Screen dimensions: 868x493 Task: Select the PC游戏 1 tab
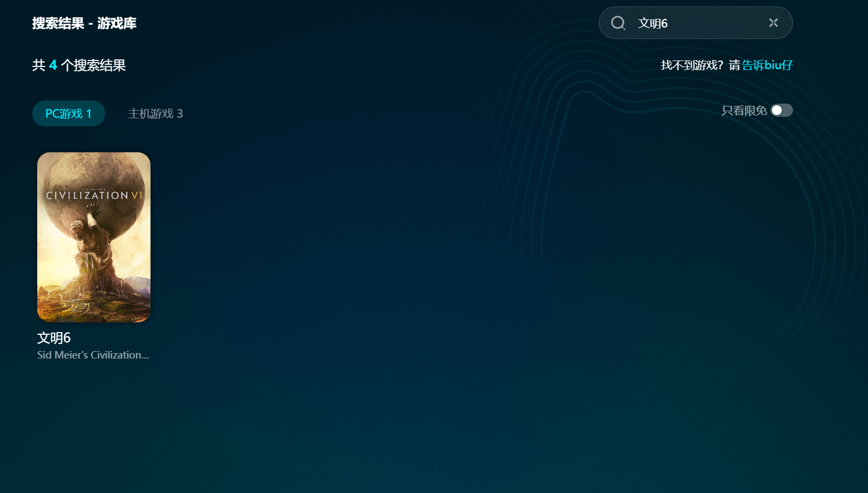(x=69, y=113)
